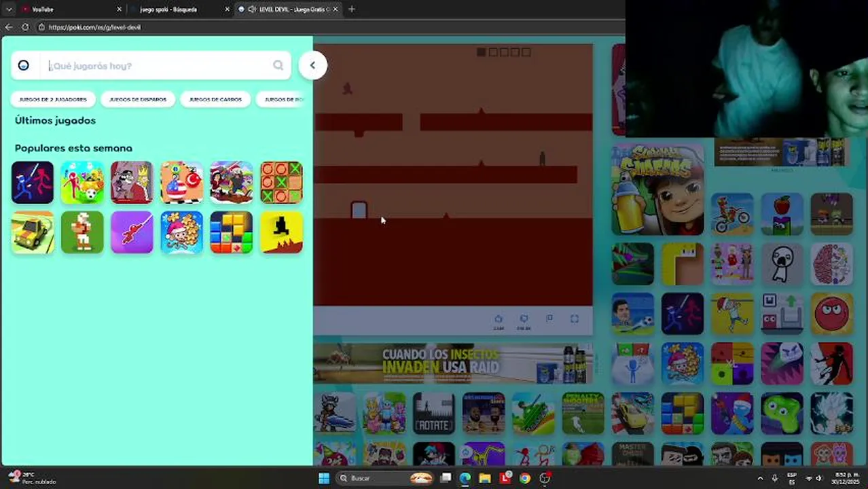Open the stickman sword duel game
The height and width of the screenshot is (489, 868).
point(33,183)
